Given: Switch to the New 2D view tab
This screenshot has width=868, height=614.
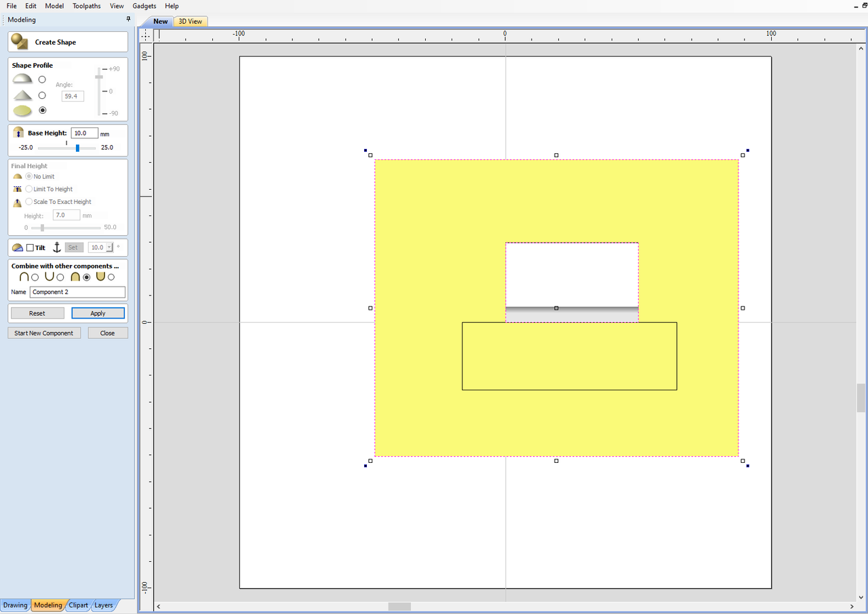Looking at the screenshot, I should click(160, 22).
